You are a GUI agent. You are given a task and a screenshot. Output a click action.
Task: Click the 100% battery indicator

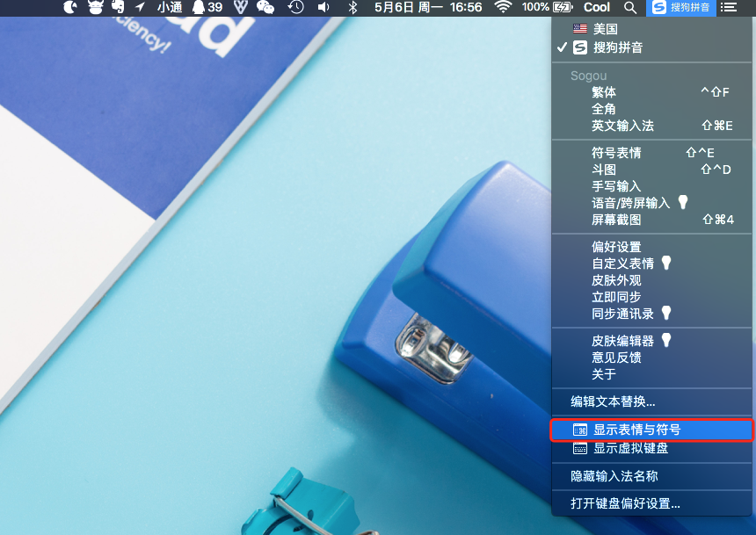[x=548, y=7]
